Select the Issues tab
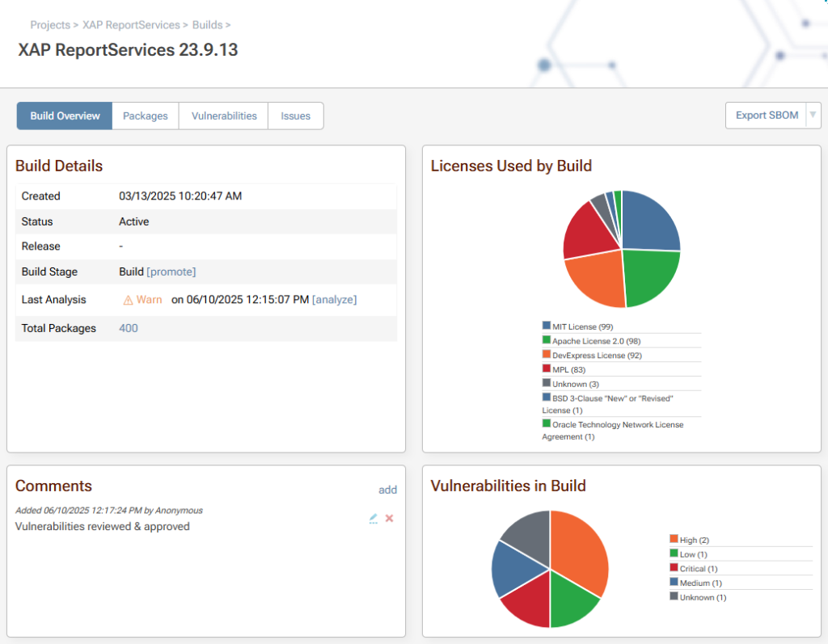This screenshot has height=644, width=828. (295, 116)
